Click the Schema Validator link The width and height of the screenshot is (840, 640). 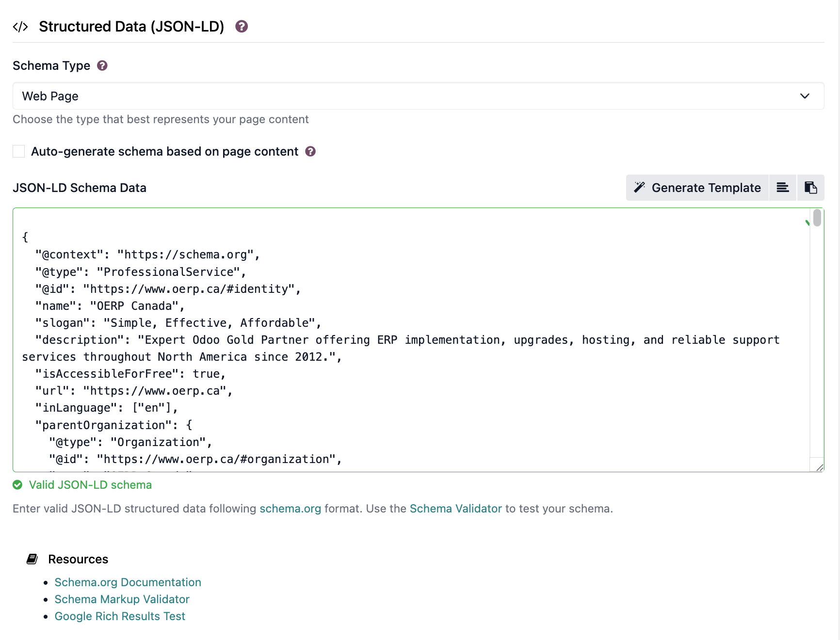pos(455,509)
